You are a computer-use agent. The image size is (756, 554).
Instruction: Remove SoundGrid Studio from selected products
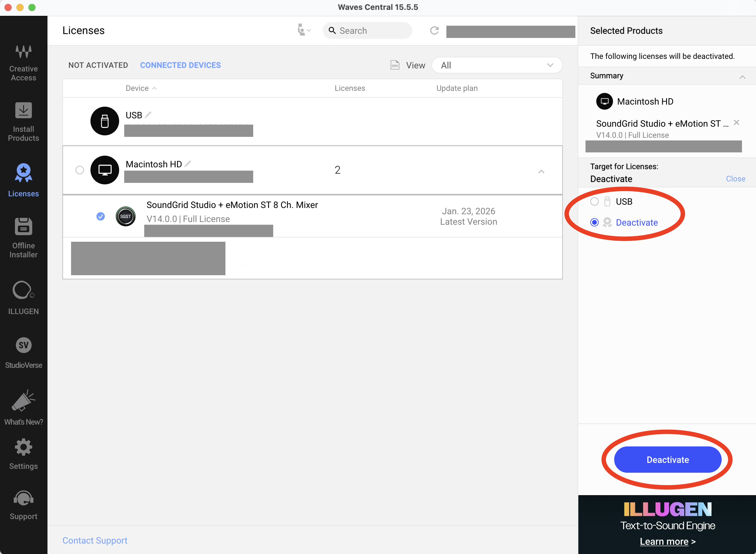(737, 123)
